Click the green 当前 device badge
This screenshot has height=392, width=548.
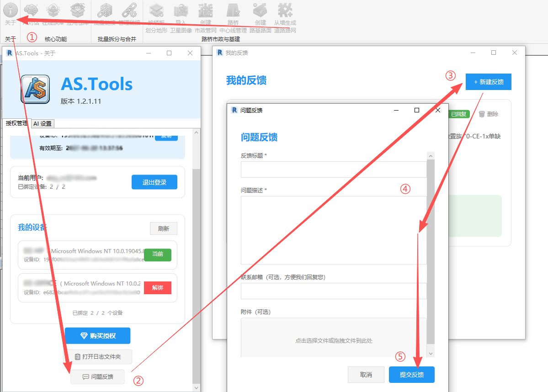[x=158, y=254]
